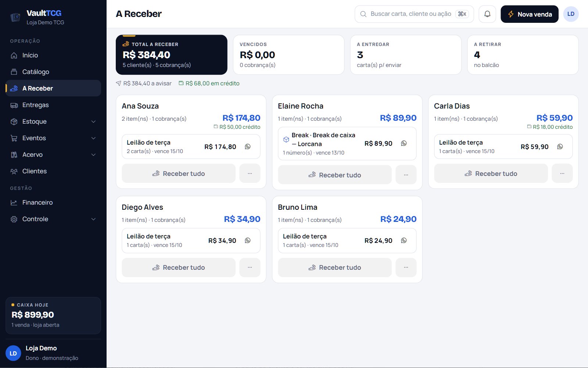Click WhatsApp icon for Bruno Lima's charge

404,240
